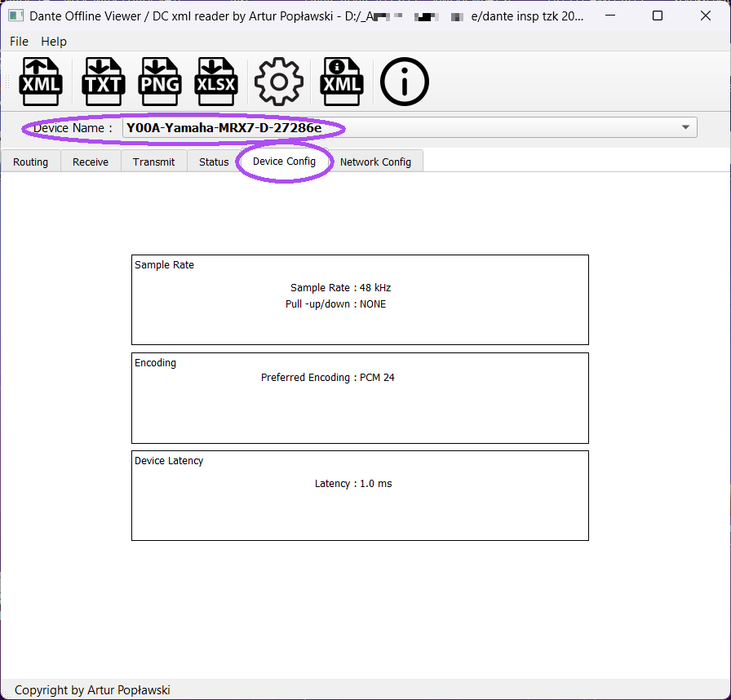Screen dimensions: 731x700
Task: Click the 'Sample Rate : 48 kHz' value
Action: [341, 287]
